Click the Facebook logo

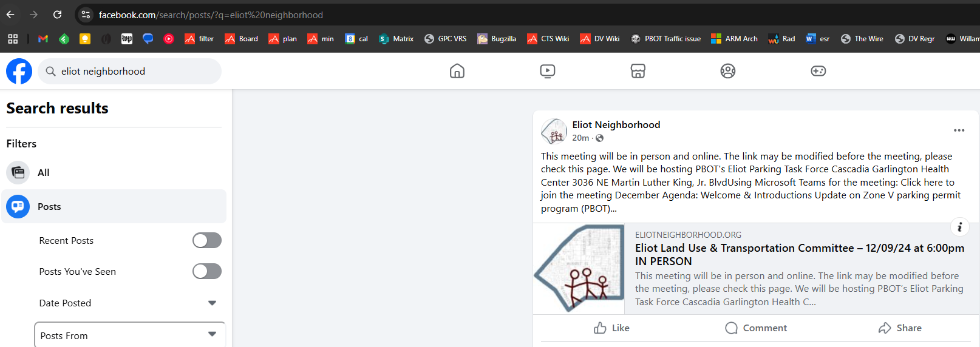(x=19, y=72)
